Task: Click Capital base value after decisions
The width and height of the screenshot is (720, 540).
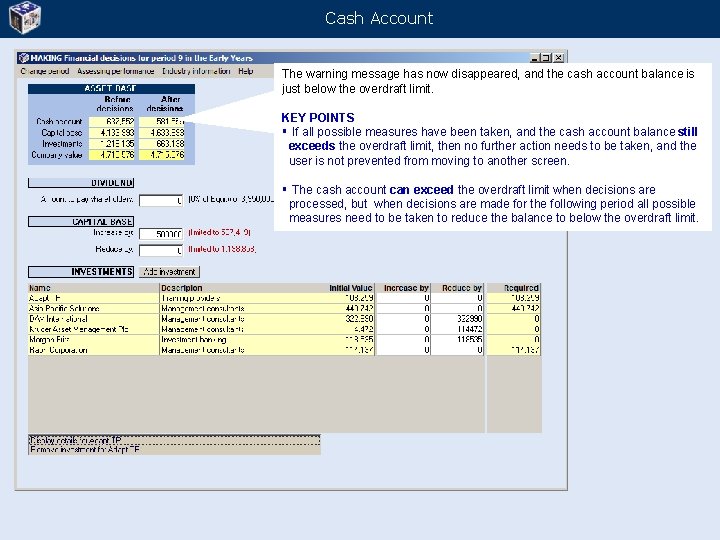Action: point(162,133)
